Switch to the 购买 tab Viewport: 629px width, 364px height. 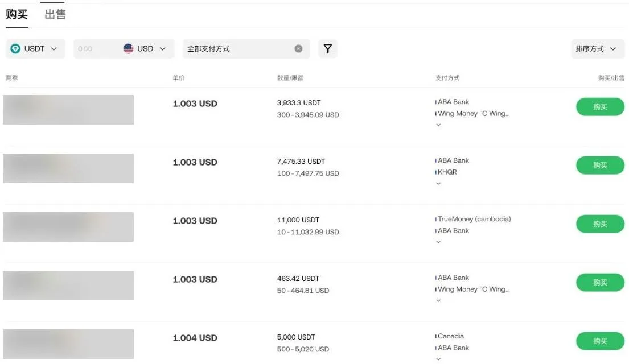coord(17,15)
